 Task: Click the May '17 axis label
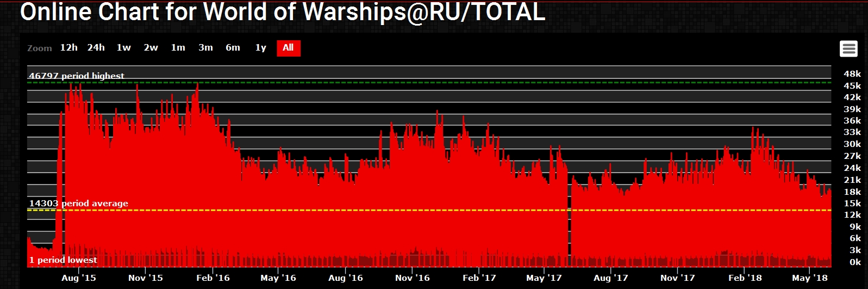pyautogui.click(x=544, y=278)
